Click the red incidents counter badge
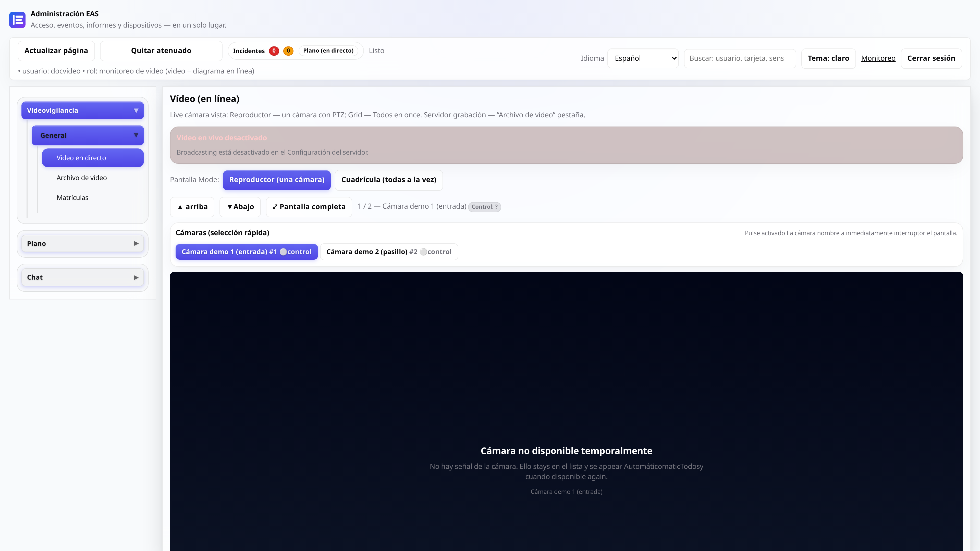980x551 pixels. point(274,51)
